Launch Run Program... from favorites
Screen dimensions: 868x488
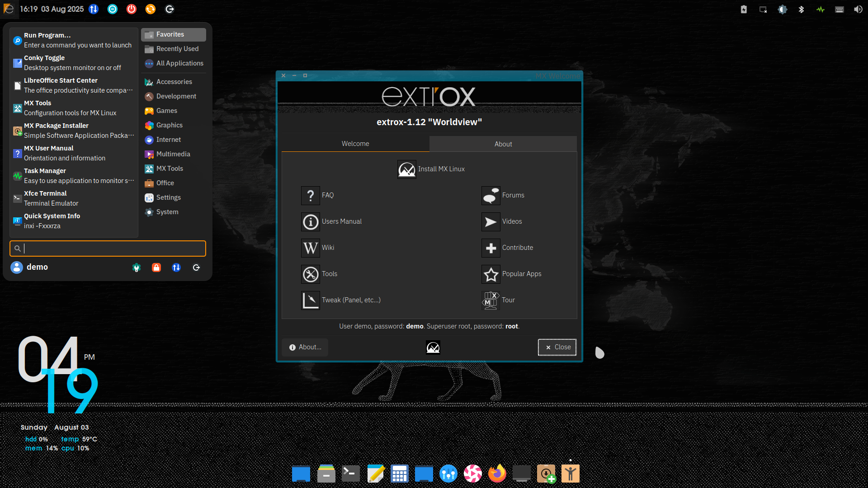click(x=74, y=40)
